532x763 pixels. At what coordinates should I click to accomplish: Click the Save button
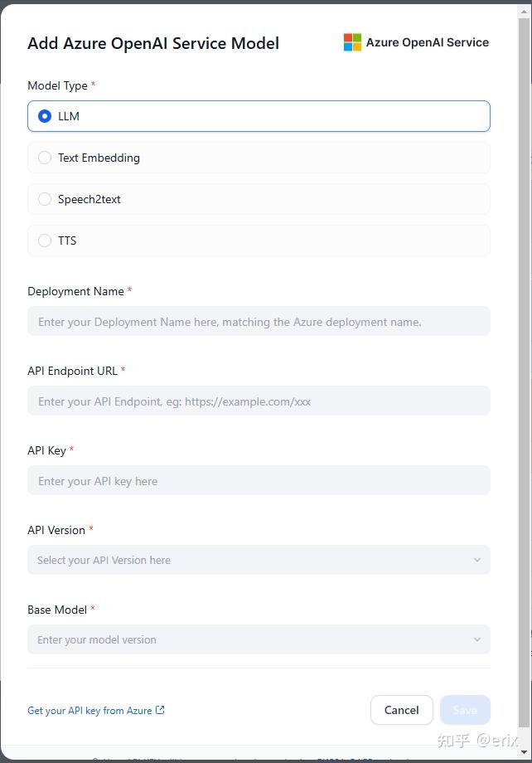point(465,710)
